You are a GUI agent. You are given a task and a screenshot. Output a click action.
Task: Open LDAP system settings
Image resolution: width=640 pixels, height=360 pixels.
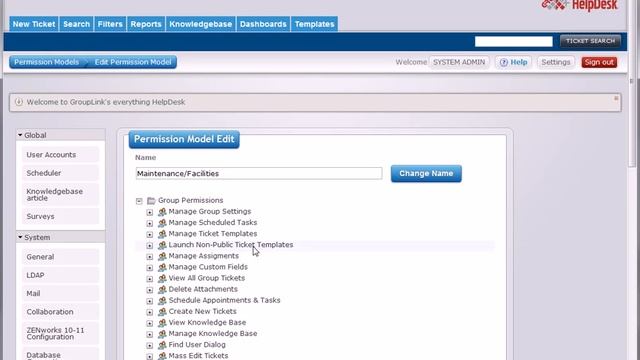(x=60, y=275)
